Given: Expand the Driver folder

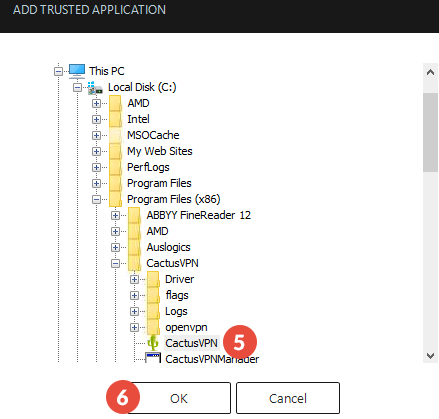Looking at the screenshot, I should [x=134, y=279].
